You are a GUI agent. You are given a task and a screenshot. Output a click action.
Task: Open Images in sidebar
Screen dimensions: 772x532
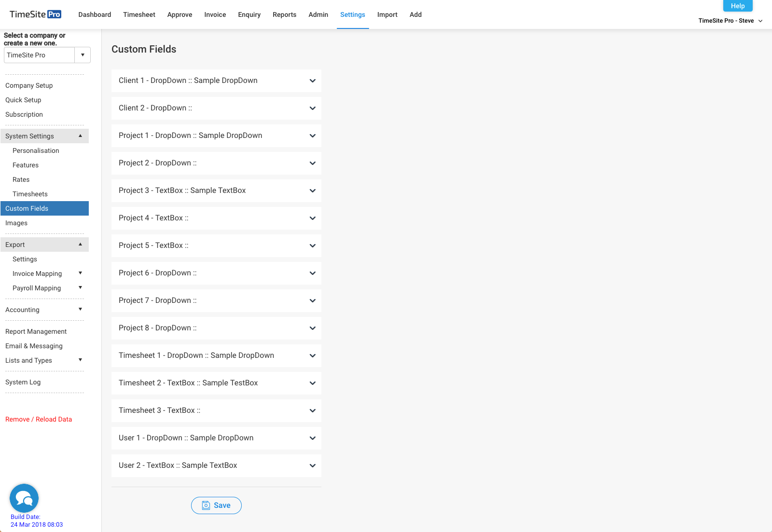click(x=16, y=223)
